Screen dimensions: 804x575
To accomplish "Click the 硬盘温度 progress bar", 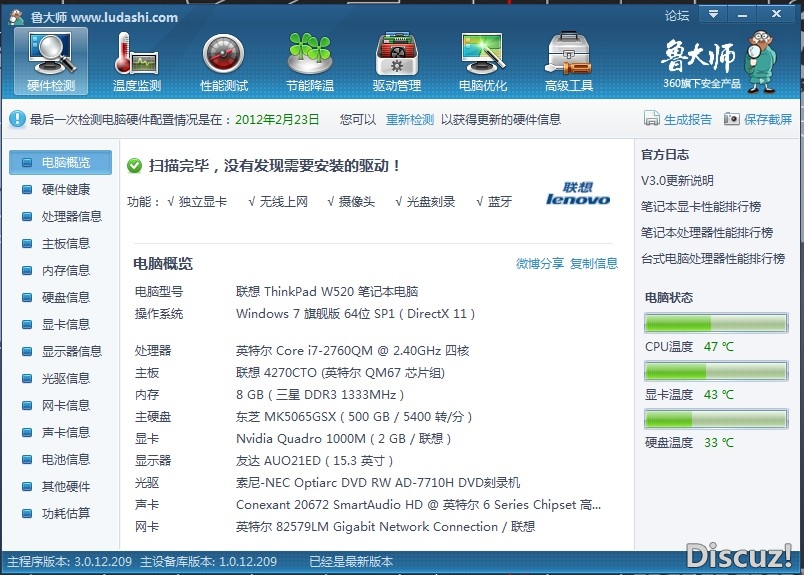I will point(716,419).
